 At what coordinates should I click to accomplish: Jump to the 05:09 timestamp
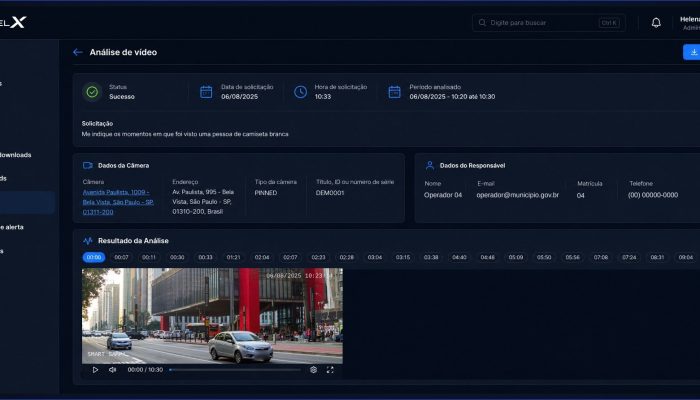(516, 257)
